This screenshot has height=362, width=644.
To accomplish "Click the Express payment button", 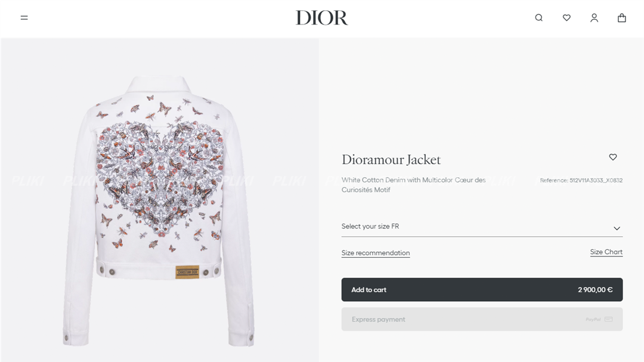I will [x=482, y=319].
